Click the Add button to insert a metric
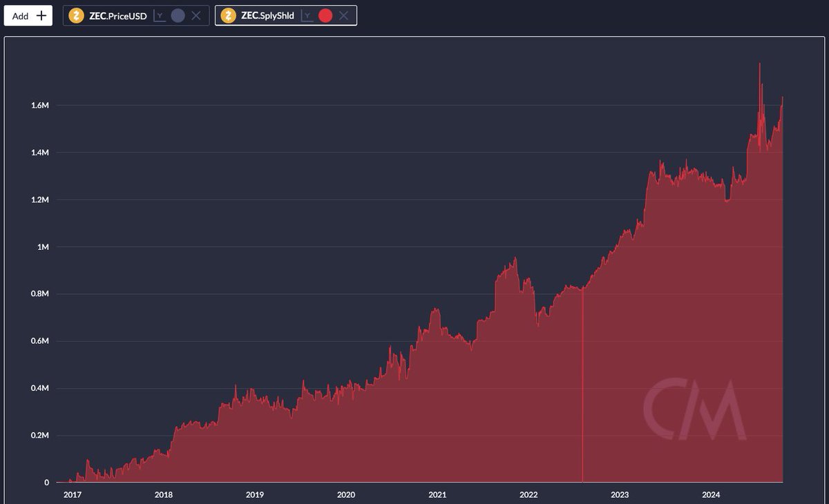The height and width of the screenshot is (504, 829). click(28, 14)
